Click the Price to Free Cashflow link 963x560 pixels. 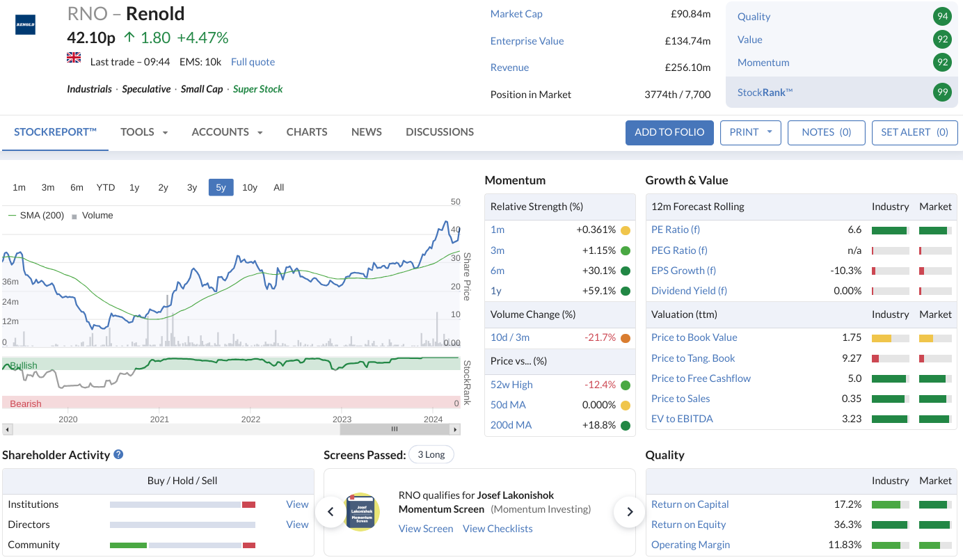click(x=701, y=378)
